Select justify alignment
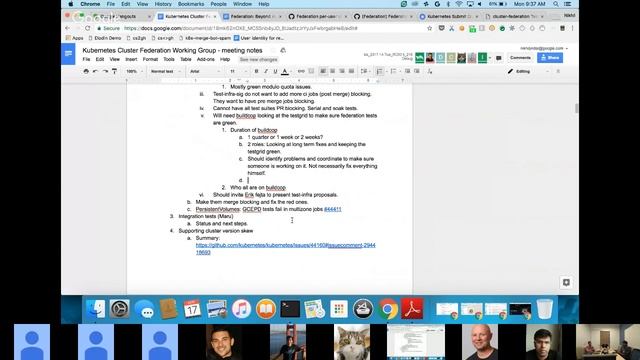 [x=351, y=71]
